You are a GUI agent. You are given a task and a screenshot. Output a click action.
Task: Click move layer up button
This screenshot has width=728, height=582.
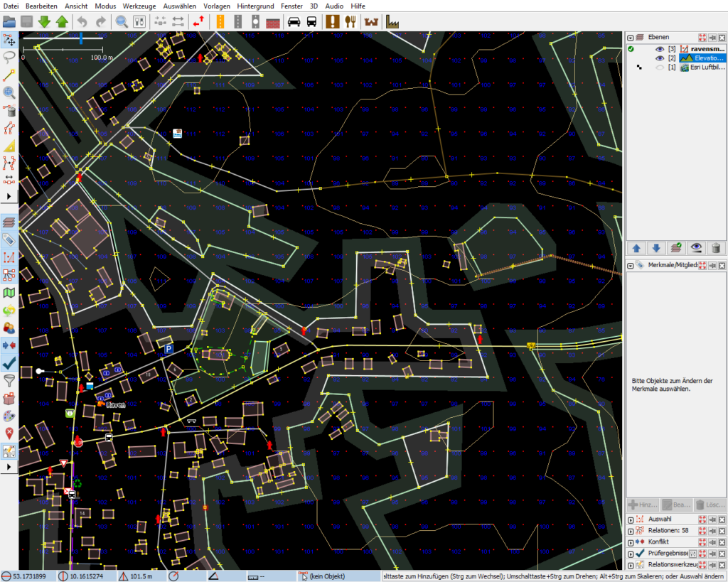pos(636,248)
